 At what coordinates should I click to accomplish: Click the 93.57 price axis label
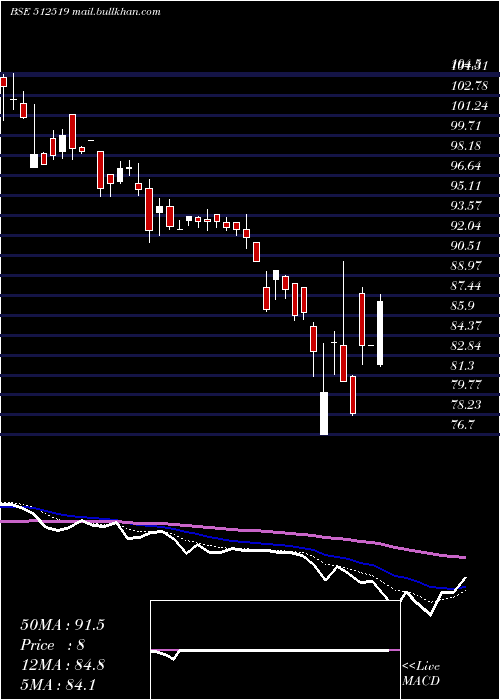click(x=467, y=206)
